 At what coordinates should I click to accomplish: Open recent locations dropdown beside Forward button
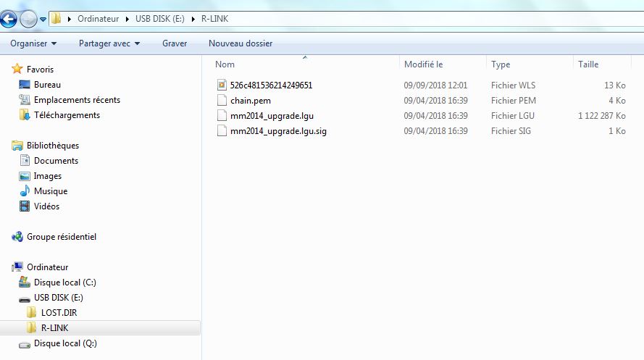(43, 20)
